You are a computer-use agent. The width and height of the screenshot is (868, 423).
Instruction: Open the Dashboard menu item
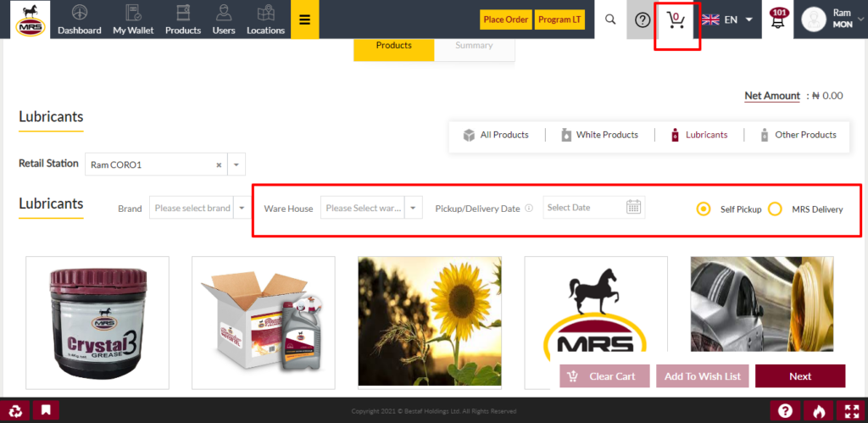tap(80, 20)
